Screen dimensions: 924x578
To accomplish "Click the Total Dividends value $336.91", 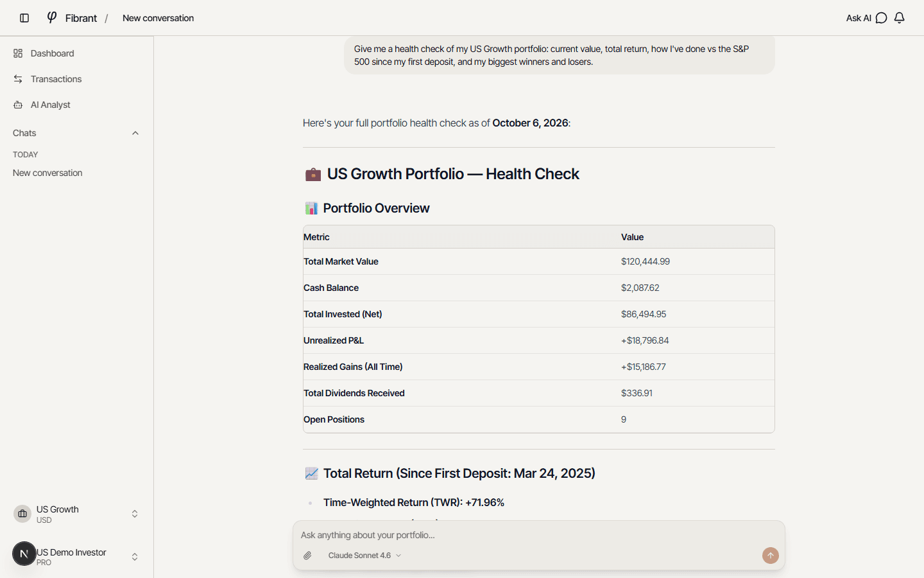I will click(637, 393).
